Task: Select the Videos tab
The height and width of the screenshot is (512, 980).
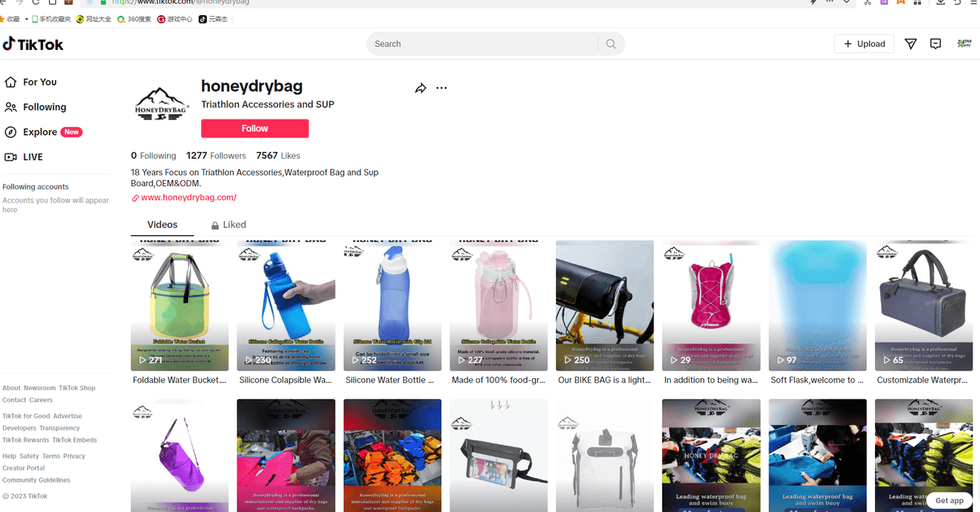Action: [162, 225]
